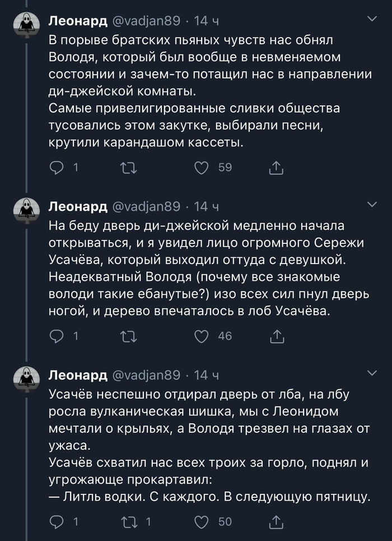Retweet the tweet with 1 retweet
This screenshot has height=541, width=392.
pos(129,522)
